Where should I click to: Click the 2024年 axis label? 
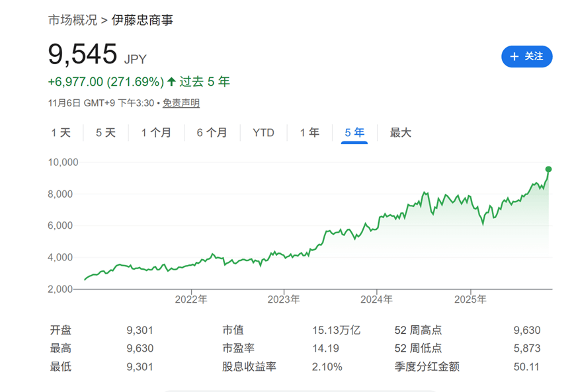point(376,299)
